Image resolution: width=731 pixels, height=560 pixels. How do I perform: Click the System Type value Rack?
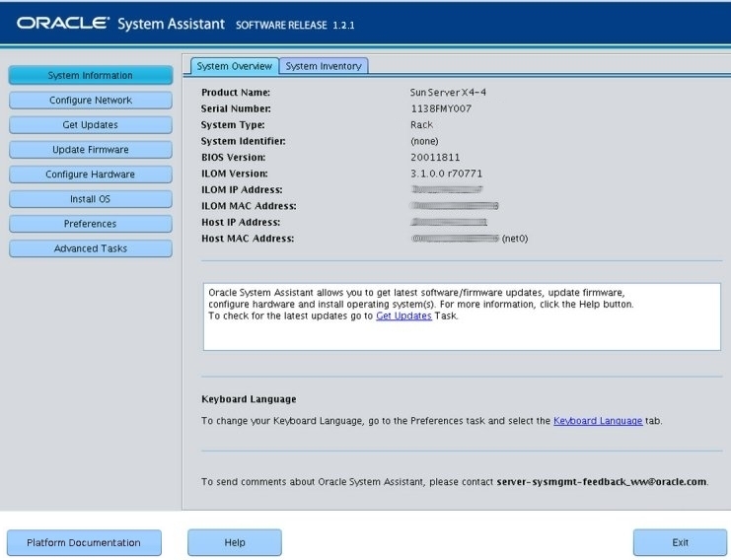tap(422, 125)
